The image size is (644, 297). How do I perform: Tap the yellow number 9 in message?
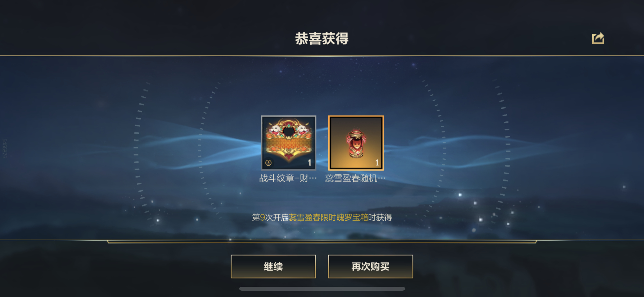coord(263,218)
